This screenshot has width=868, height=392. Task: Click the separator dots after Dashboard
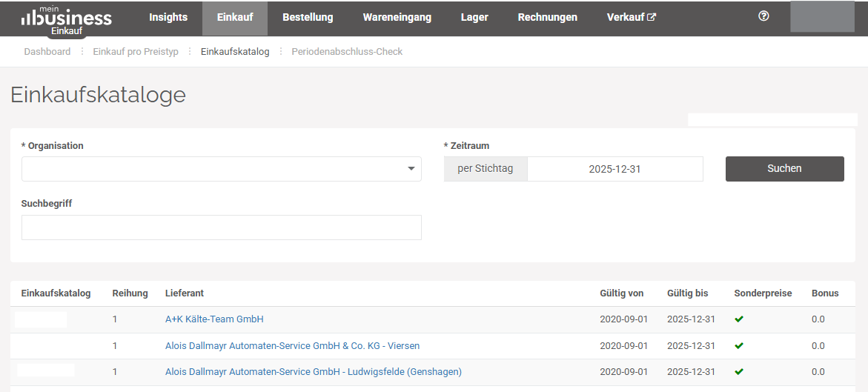pos(82,51)
